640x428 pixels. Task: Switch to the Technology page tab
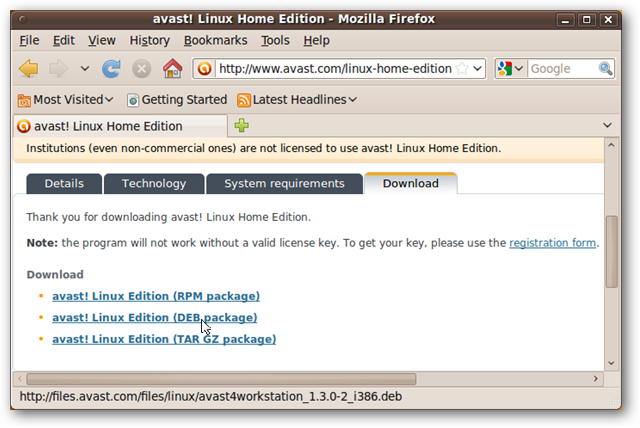click(154, 184)
